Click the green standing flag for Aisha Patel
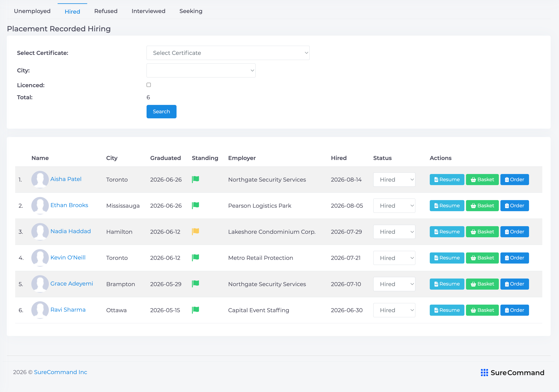 click(x=195, y=179)
